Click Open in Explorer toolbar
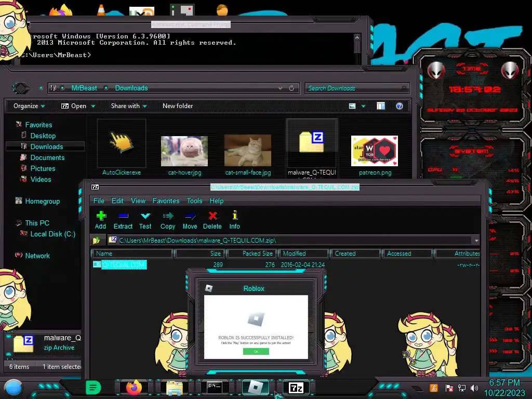The image size is (532, 399). coord(74,106)
